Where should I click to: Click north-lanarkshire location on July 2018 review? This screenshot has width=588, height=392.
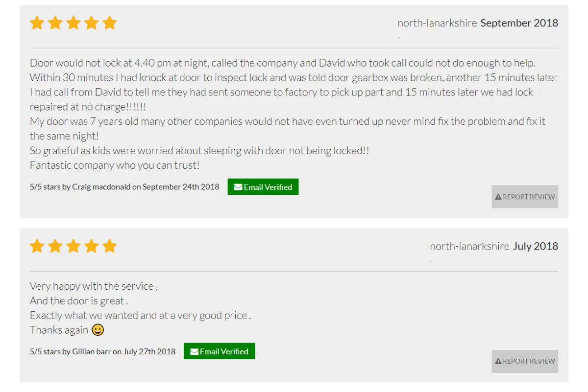(469, 246)
